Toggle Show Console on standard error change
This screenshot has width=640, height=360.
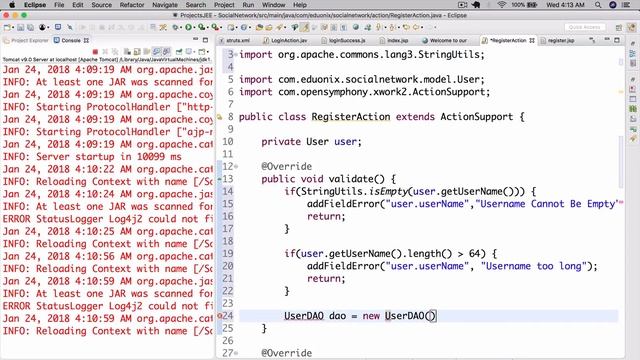(x=166, y=52)
